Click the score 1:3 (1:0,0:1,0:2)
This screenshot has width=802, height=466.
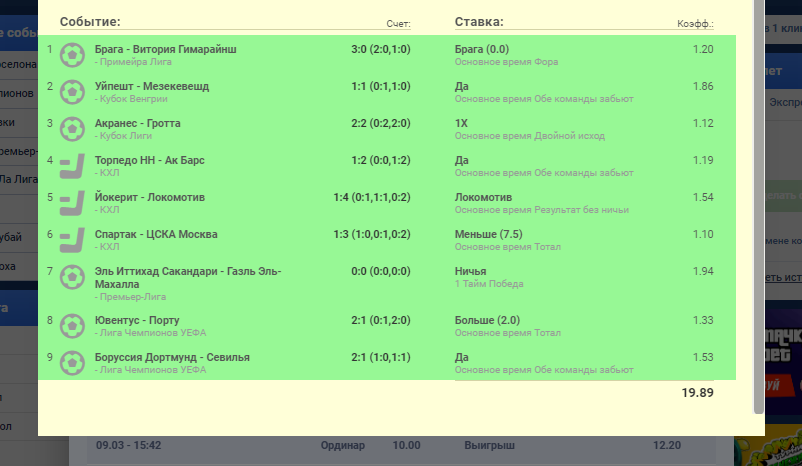(x=372, y=234)
